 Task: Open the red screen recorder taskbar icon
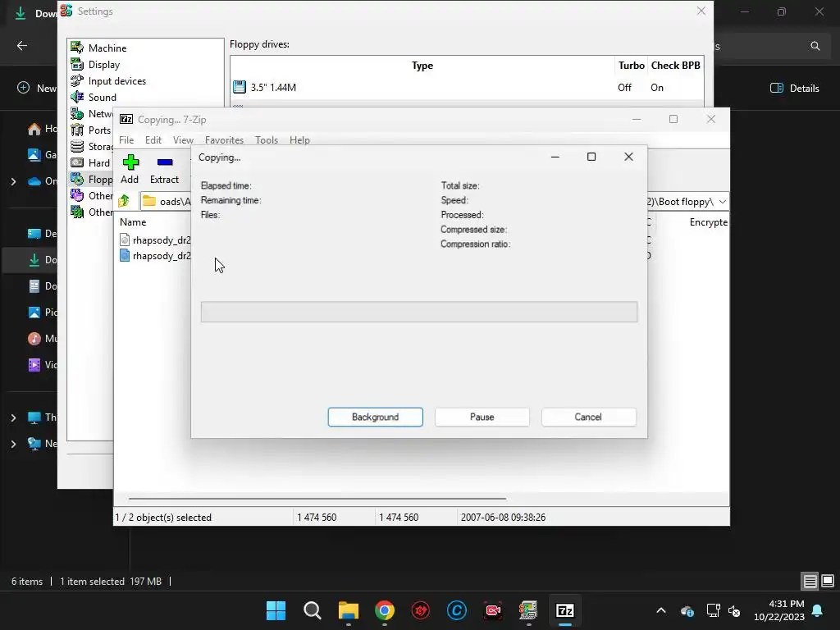(x=493, y=610)
